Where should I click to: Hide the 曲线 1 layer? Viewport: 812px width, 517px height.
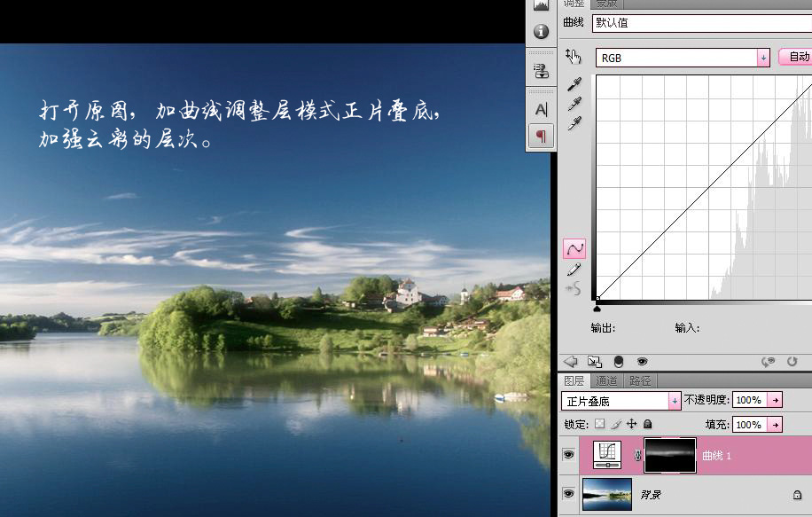[x=568, y=455]
